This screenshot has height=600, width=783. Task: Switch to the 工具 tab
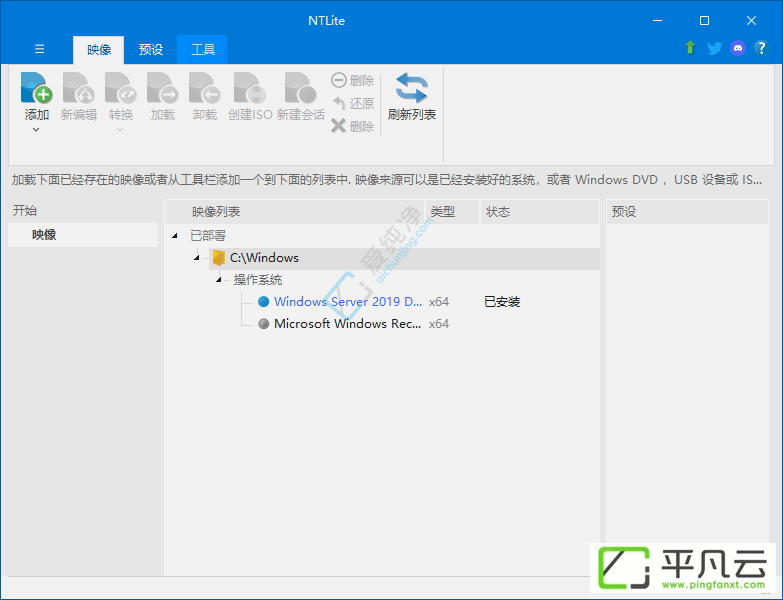coord(202,49)
